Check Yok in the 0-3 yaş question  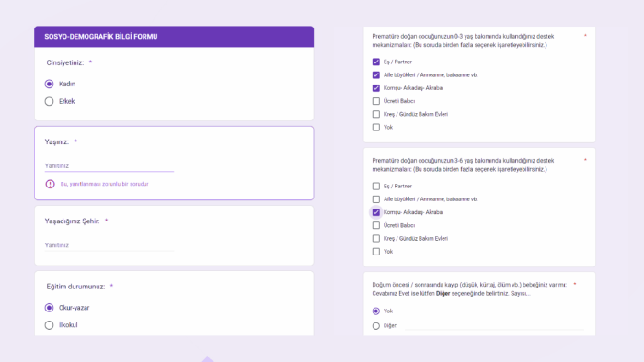(x=376, y=127)
